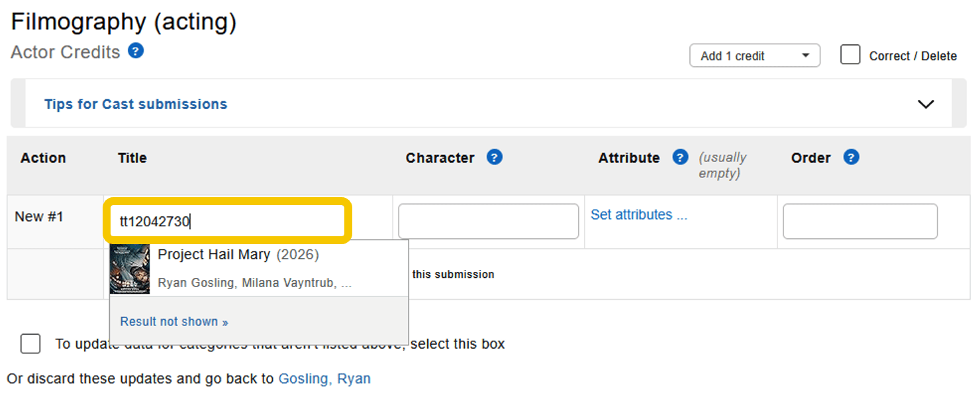Screen dimensions: 980x397
Task: Open the Character column help icon
Action: pyautogui.click(x=494, y=157)
